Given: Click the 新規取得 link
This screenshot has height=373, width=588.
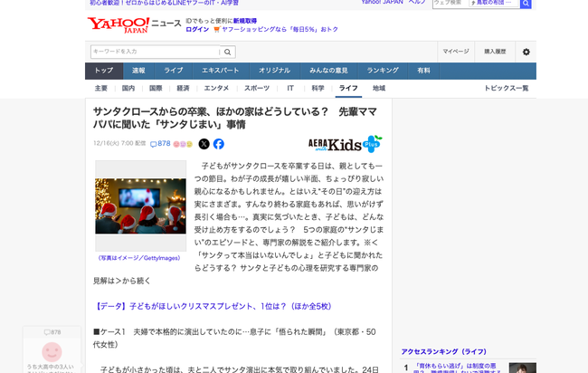Looking at the screenshot, I should 245,21.
